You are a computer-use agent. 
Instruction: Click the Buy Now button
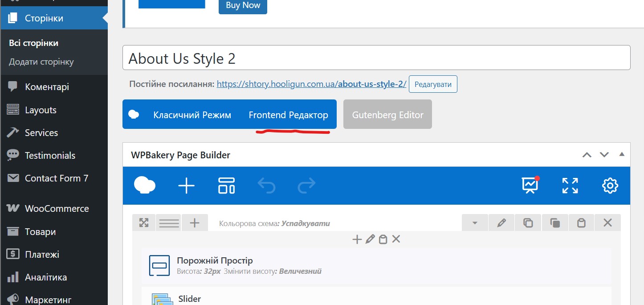pos(243,6)
